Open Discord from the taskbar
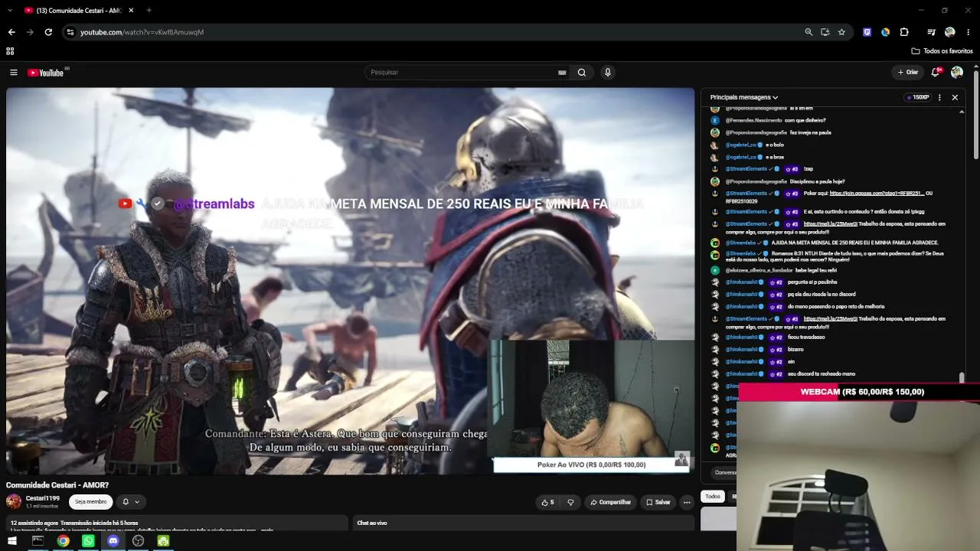This screenshot has width=980, height=551. (x=113, y=541)
